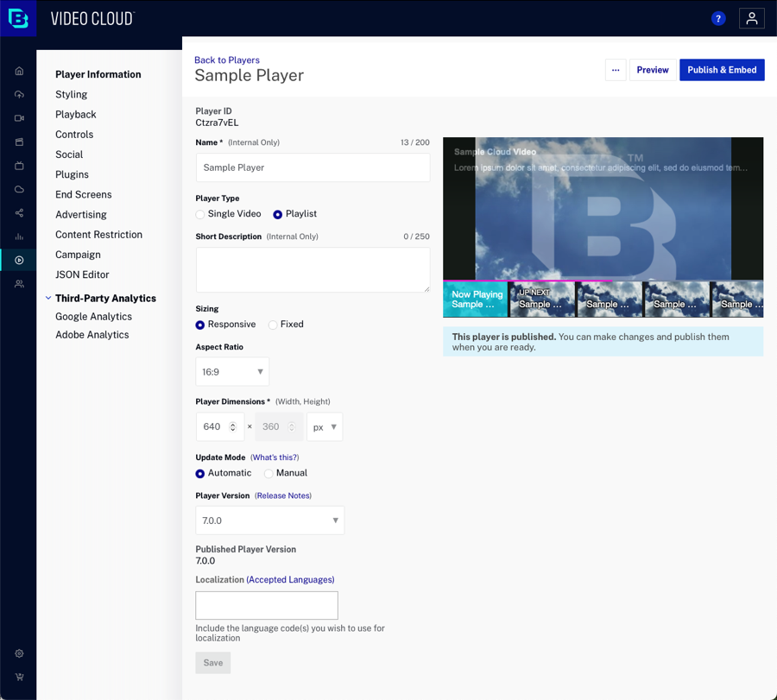
Task: Open the End Screens settings section
Action: click(83, 194)
